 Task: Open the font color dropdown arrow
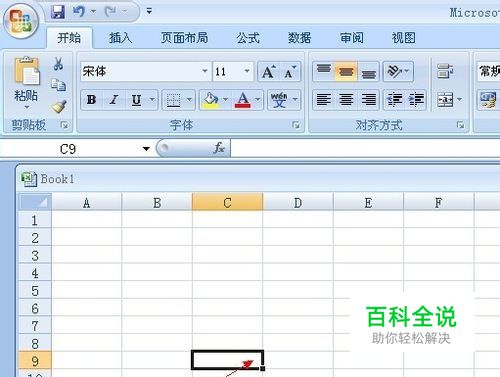point(258,99)
